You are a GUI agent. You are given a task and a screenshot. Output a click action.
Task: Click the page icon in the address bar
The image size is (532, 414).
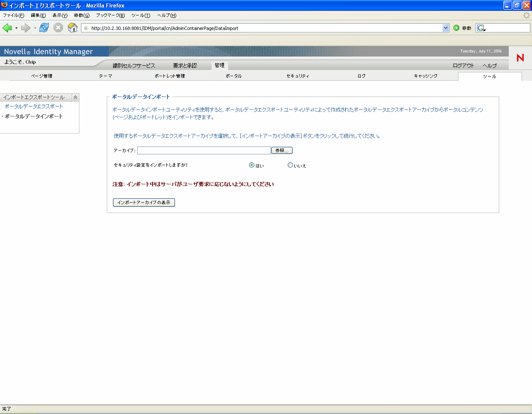[x=86, y=28]
